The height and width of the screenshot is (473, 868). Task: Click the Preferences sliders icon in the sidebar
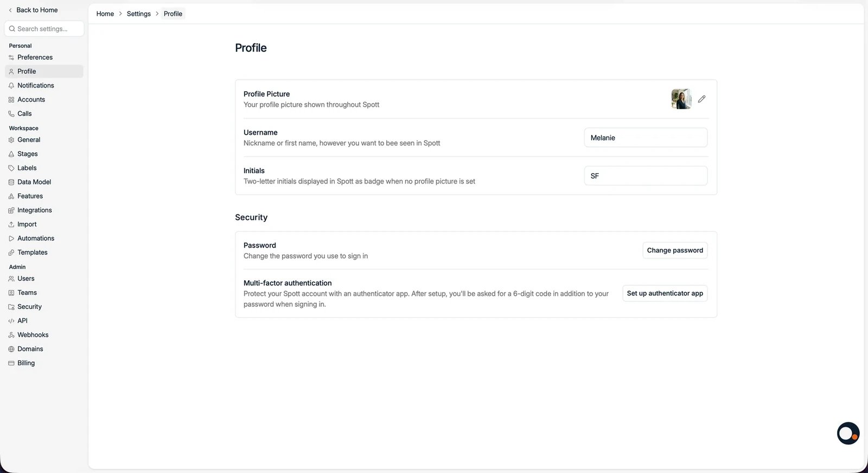tap(11, 58)
